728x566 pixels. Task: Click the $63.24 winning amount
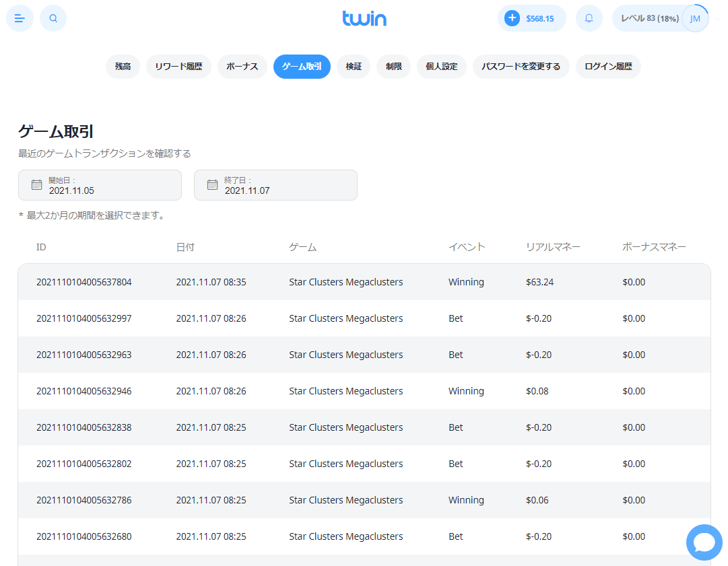coord(539,282)
